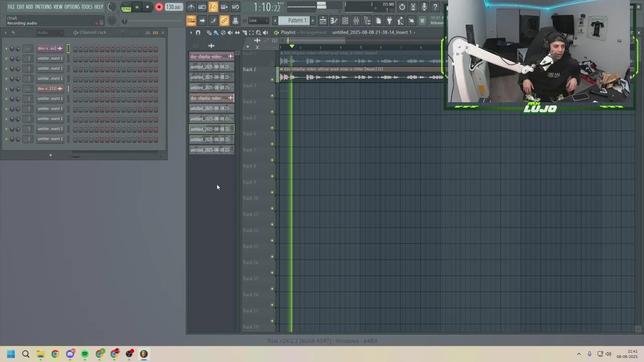Image resolution: width=644 pixels, height=362 pixels.
Task: Open the PATTERNS menu
Action: click(x=43, y=7)
